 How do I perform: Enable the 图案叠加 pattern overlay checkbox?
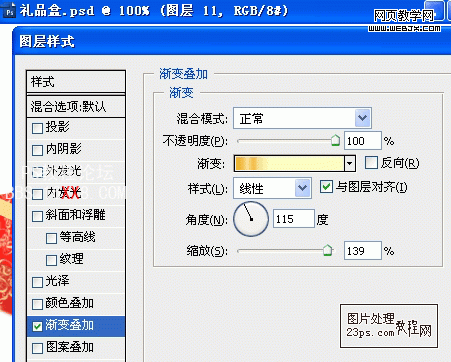pyautogui.click(x=37, y=348)
